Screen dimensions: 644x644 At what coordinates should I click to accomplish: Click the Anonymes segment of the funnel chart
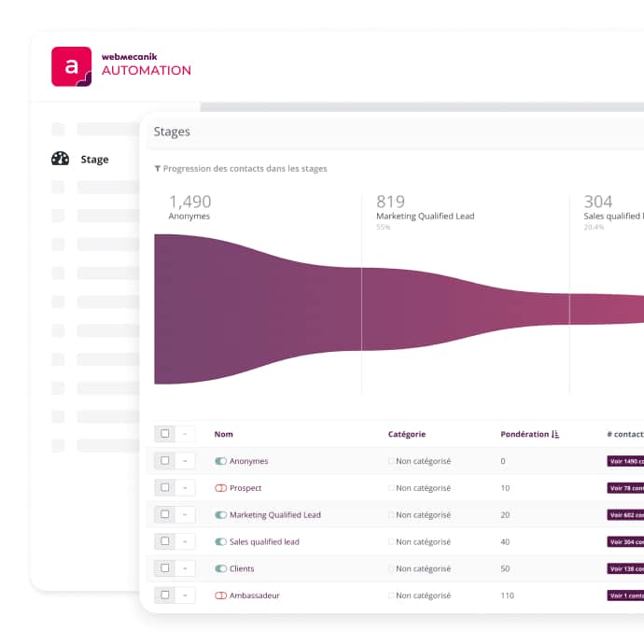257,308
